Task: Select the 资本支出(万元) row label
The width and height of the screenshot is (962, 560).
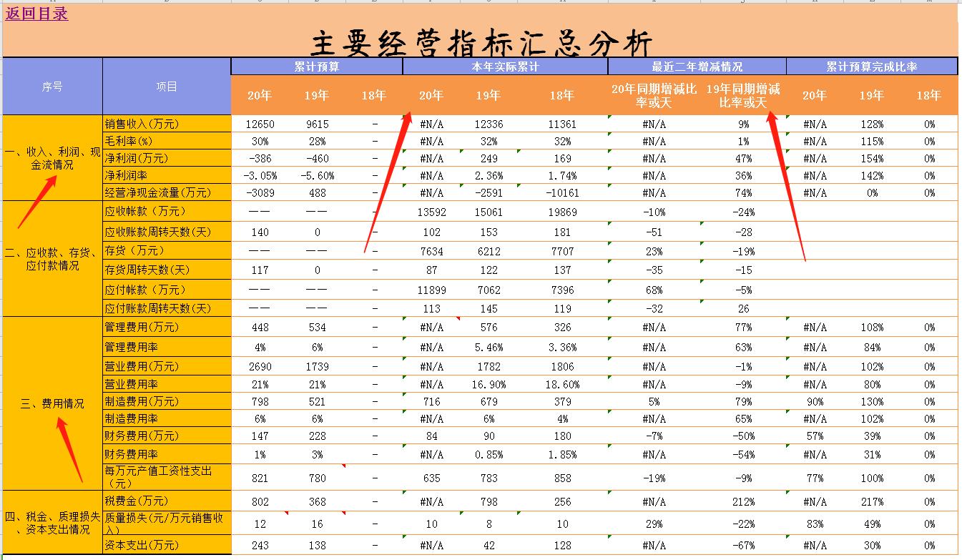Action: coord(166,545)
